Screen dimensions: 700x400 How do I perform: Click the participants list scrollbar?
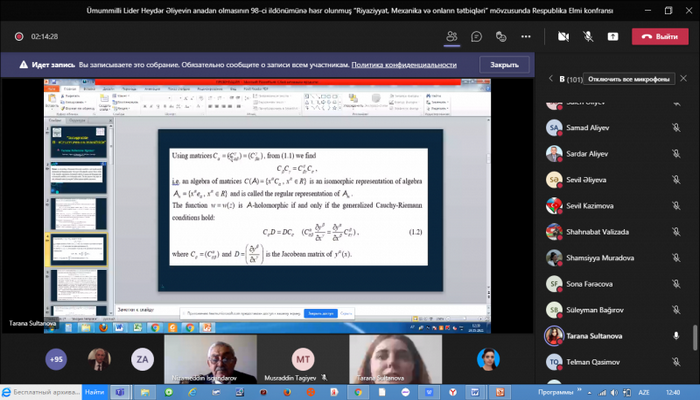(x=695, y=335)
